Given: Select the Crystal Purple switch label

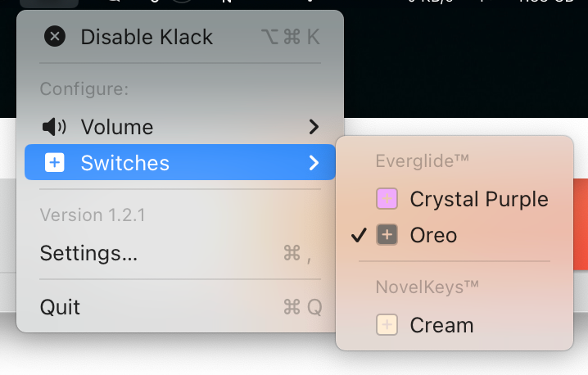Looking at the screenshot, I should point(478,199).
